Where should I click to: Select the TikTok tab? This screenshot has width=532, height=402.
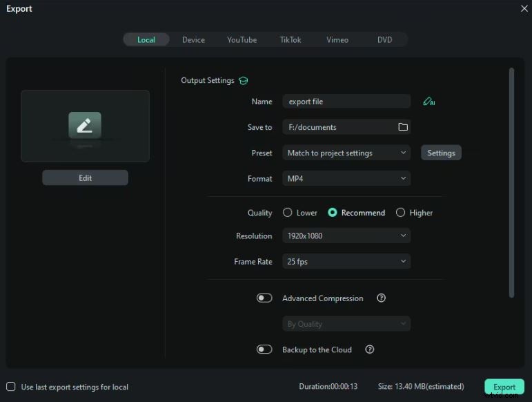pos(290,40)
